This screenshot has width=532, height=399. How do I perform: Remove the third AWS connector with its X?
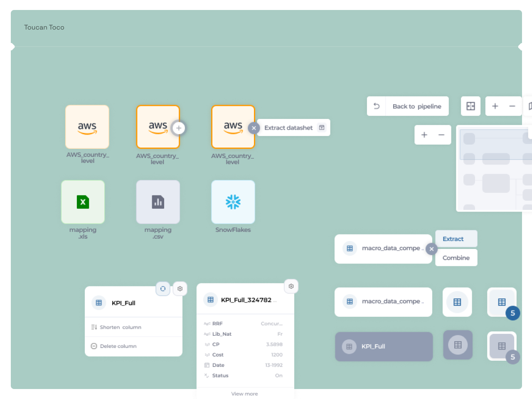coord(254,128)
